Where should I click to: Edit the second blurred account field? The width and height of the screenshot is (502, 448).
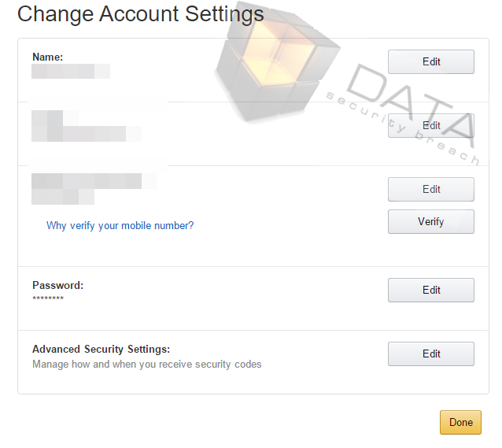point(431,125)
